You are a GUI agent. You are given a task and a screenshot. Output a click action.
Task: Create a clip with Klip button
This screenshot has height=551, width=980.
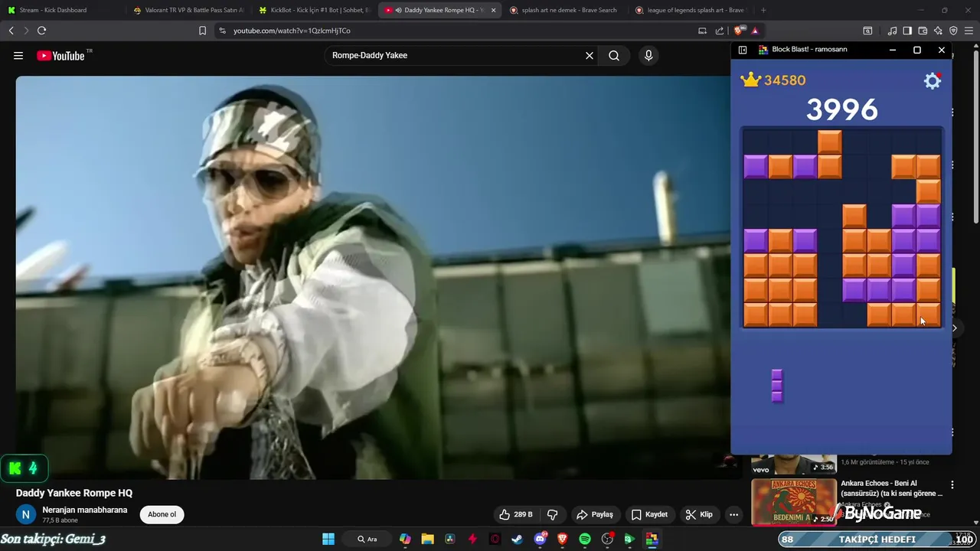coord(699,514)
